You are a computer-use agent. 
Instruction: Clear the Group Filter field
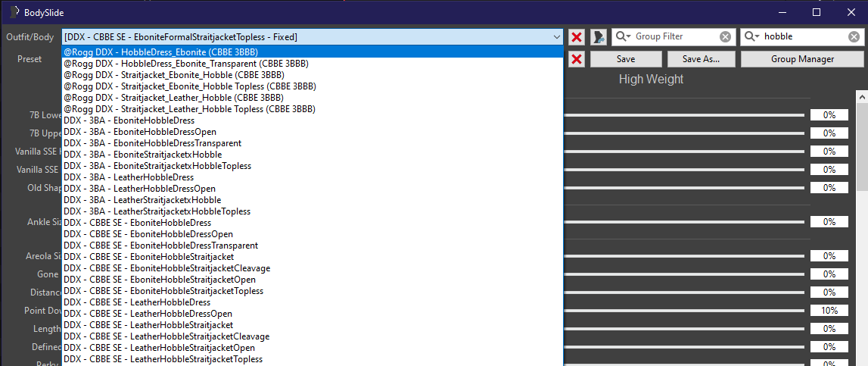tap(725, 36)
